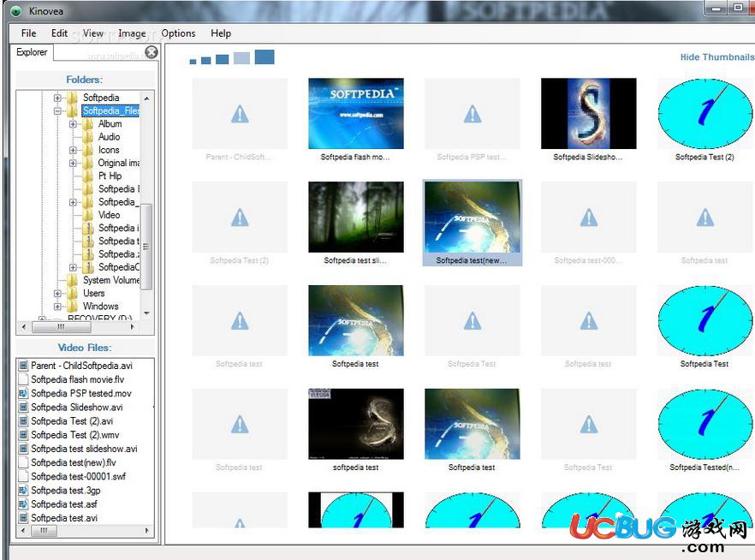Select the highlighted Softpedia test(new... thumbnail
Image resolution: width=755 pixels, height=560 pixels.
[473, 223]
